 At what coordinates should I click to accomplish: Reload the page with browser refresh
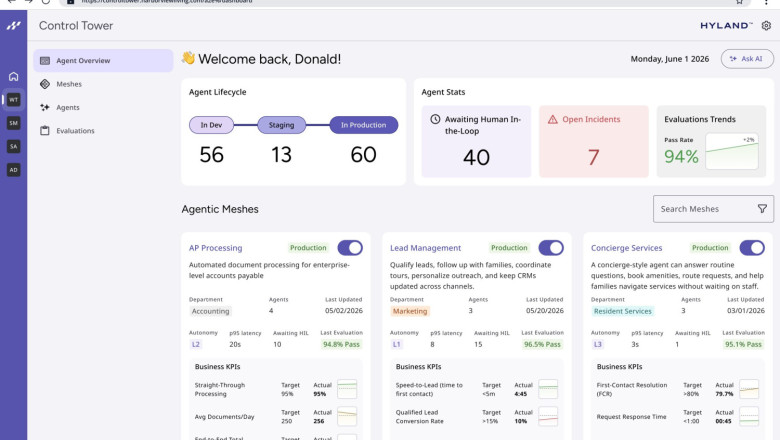click(46, 2)
